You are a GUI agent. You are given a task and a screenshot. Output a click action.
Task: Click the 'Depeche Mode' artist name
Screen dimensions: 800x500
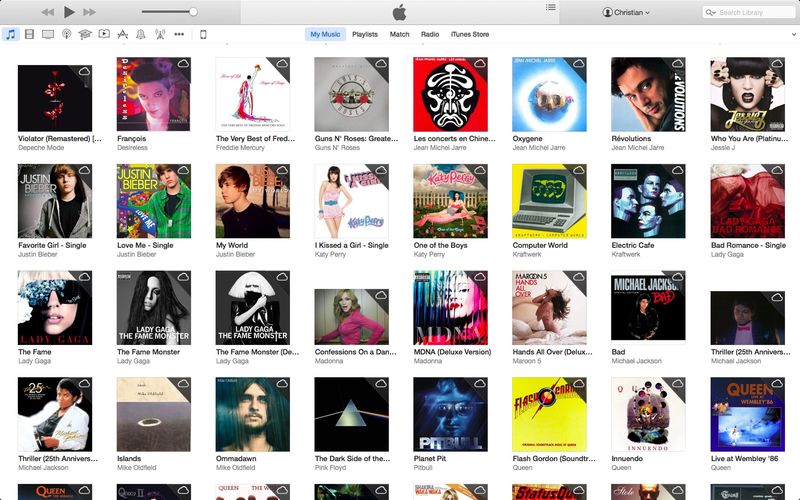click(41, 147)
